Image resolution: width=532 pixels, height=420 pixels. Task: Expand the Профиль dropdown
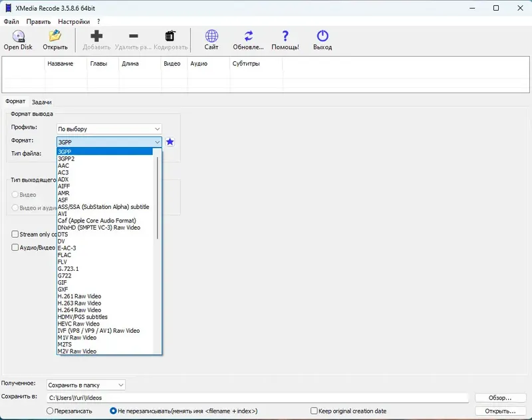109,129
